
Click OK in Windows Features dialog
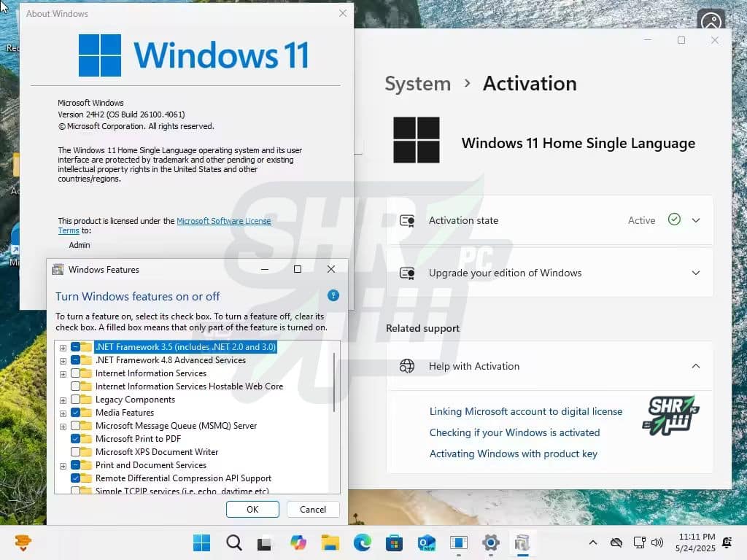coord(252,510)
